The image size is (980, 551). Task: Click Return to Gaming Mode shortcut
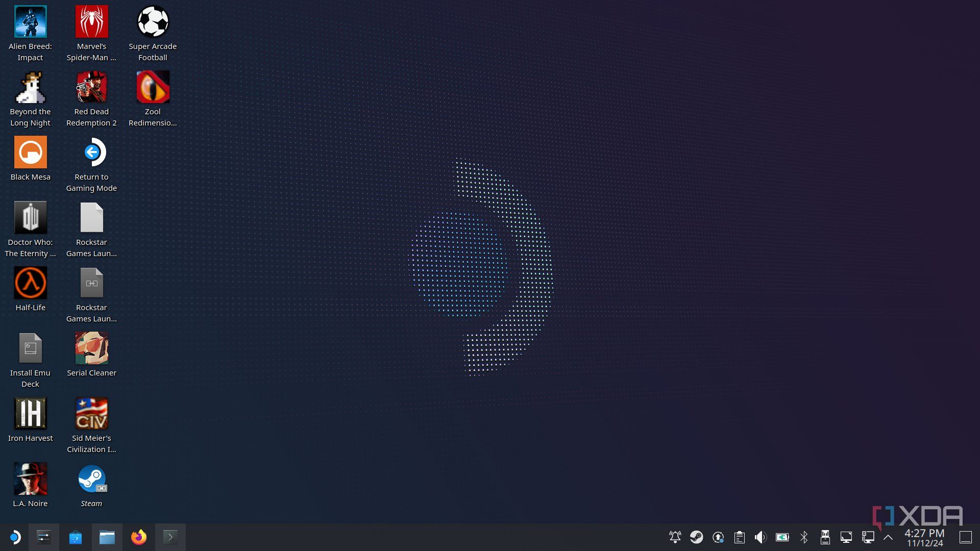pyautogui.click(x=91, y=164)
